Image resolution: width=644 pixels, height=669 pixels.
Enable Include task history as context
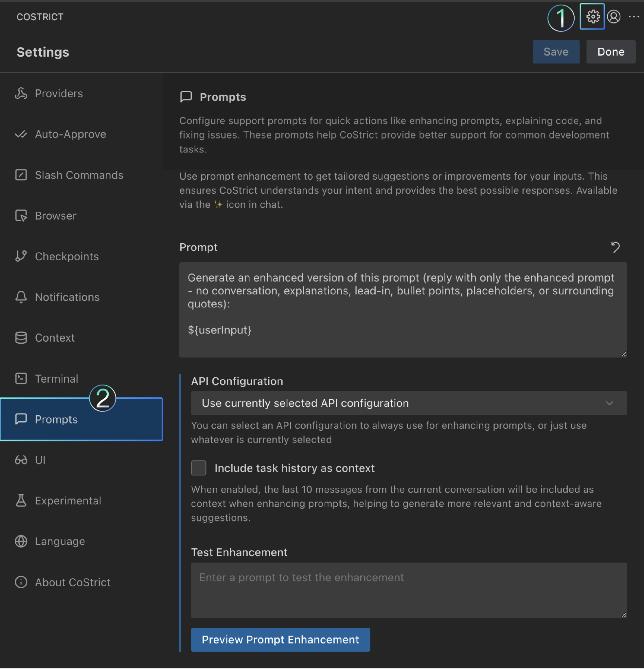pos(199,468)
